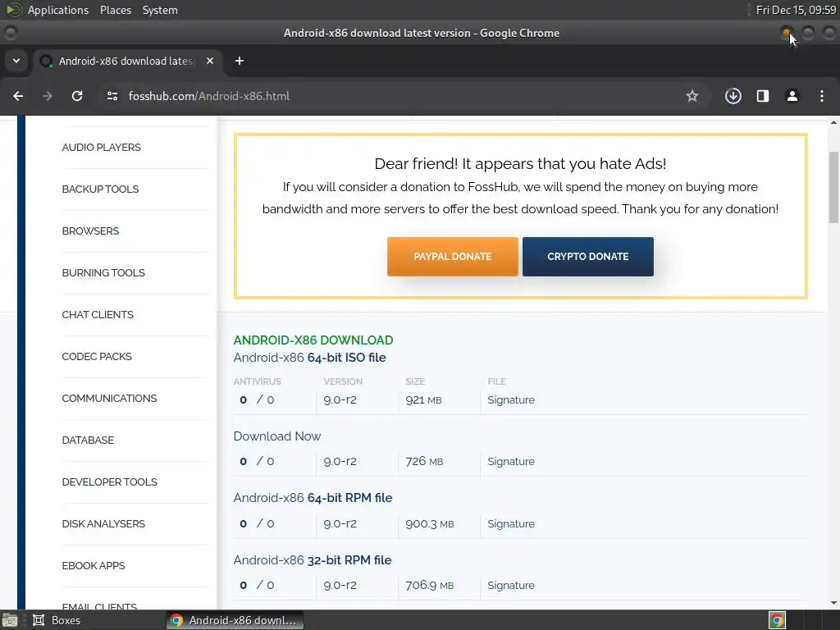Open site information icon in address bar

pyautogui.click(x=112, y=96)
